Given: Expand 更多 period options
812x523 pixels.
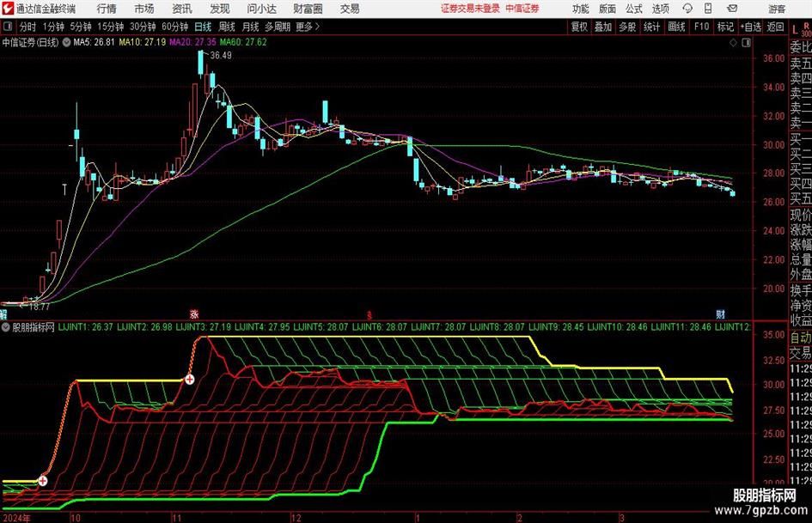Looking at the screenshot, I should click(x=308, y=27).
